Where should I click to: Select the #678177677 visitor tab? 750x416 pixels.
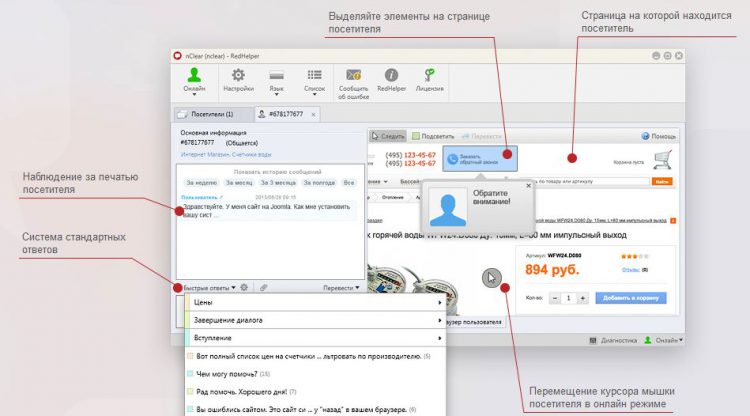(286, 114)
